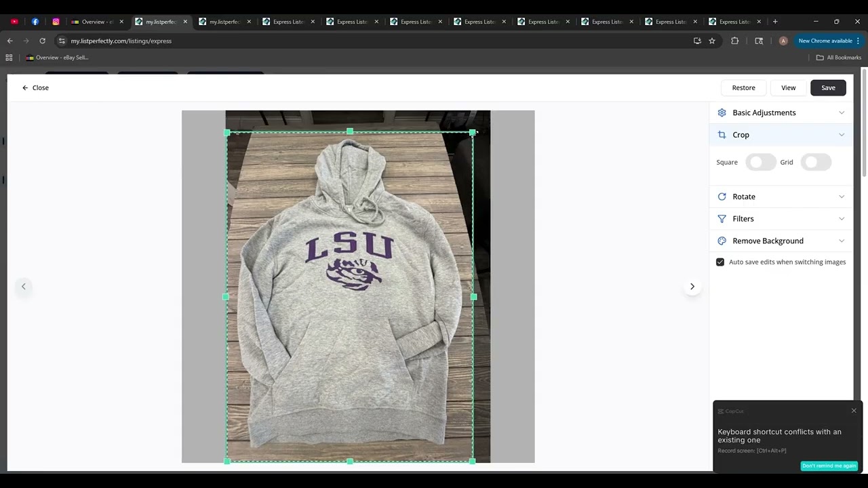
Task: Dismiss the CapCut shortcut conflict notification
Action: click(854, 411)
